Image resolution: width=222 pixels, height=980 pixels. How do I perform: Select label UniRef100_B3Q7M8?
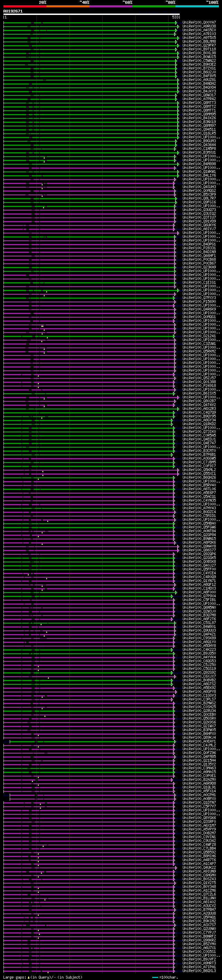[199, 615]
